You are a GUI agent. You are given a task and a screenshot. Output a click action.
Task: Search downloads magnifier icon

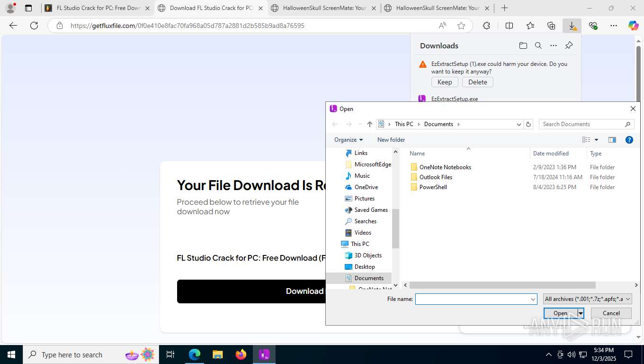tap(538, 45)
